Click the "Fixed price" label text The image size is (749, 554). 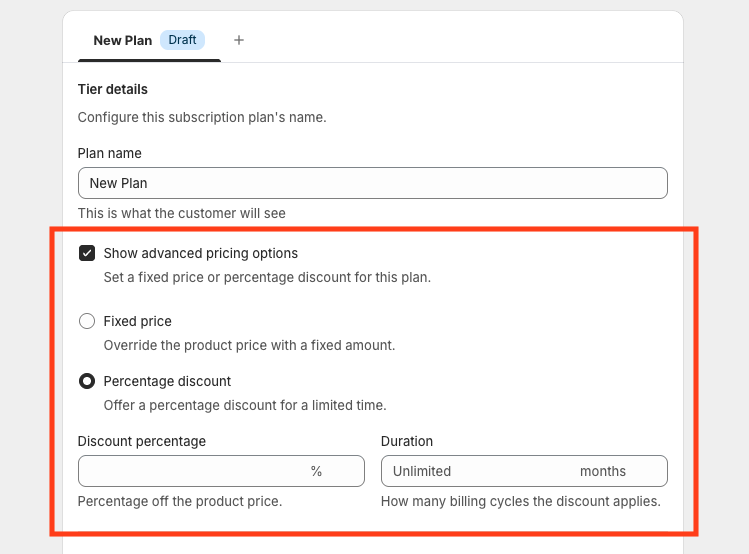(138, 321)
